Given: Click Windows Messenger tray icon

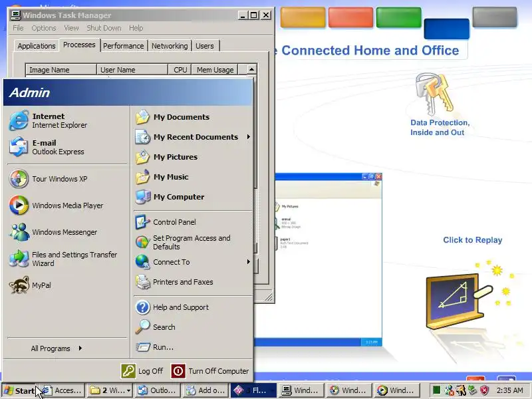Looking at the screenshot, I should [x=450, y=390].
